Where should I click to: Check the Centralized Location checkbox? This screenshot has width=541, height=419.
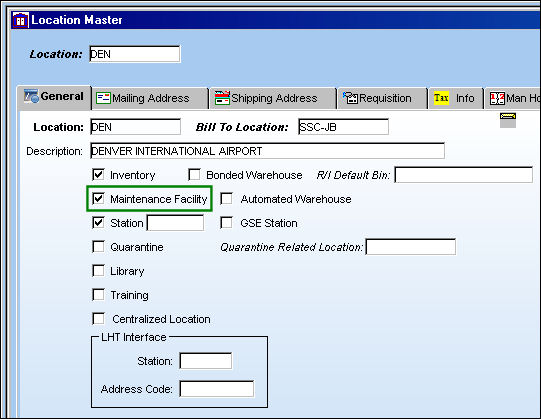[98, 319]
